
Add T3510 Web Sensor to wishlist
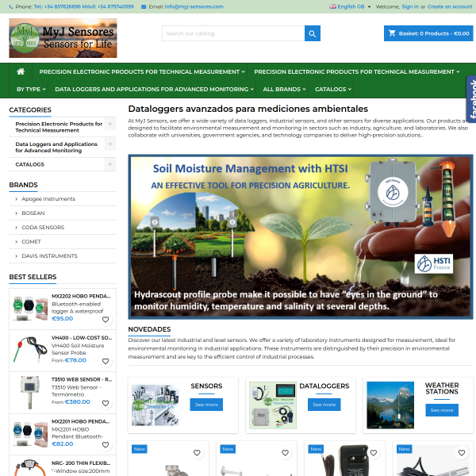pos(106,403)
